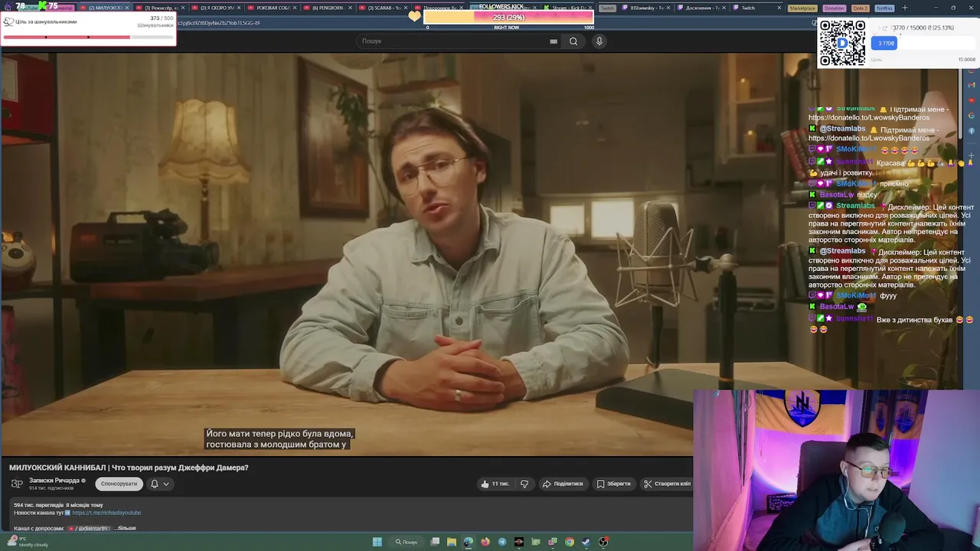
Task: Start voice search with the microphone icon
Action: 599,41
